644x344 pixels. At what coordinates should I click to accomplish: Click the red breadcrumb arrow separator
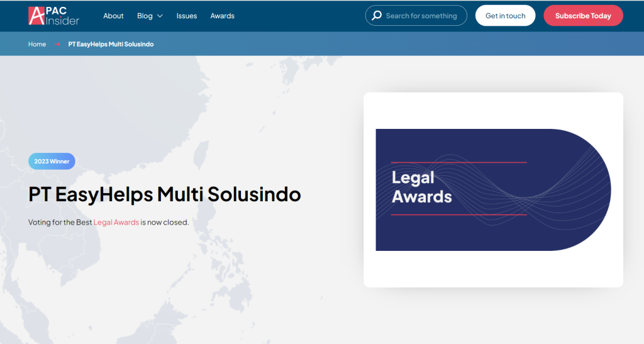[57, 45]
